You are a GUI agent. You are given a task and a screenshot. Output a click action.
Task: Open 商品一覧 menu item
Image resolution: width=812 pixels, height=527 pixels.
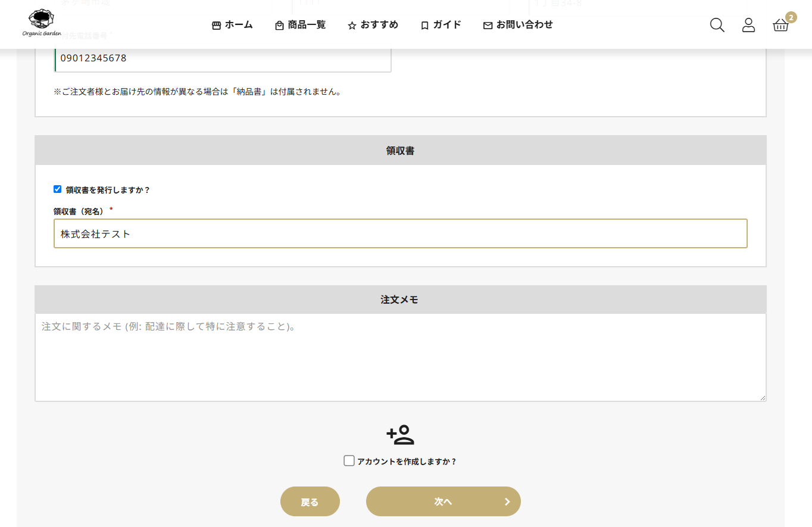307,25
